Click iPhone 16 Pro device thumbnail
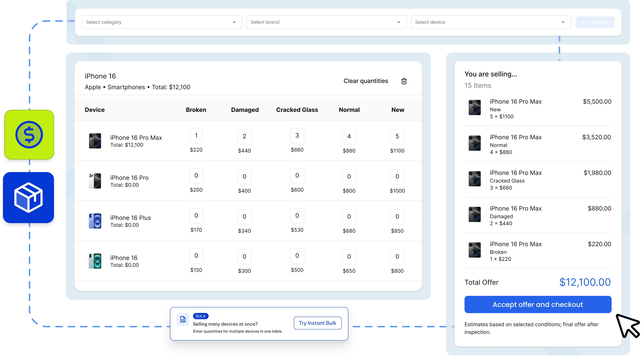Viewport: 644px width, 356px height. [x=95, y=181]
